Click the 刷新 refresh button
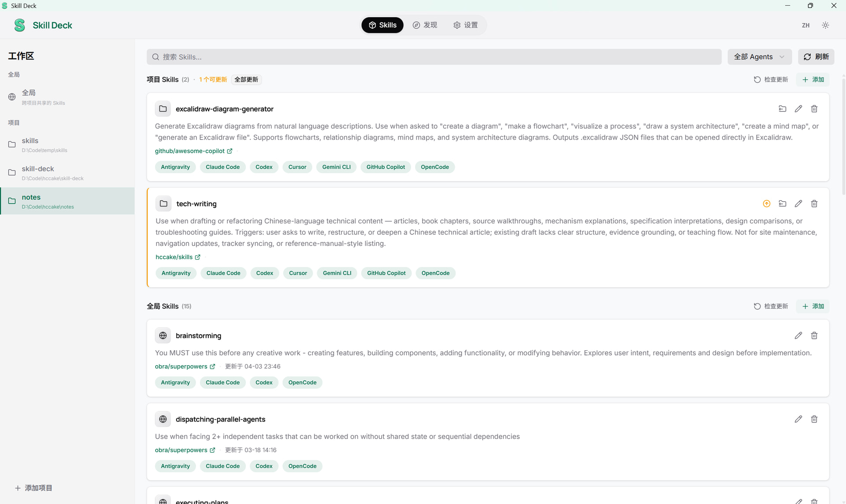Image resolution: width=846 pixels, height=504 pixels. point(816,57)
